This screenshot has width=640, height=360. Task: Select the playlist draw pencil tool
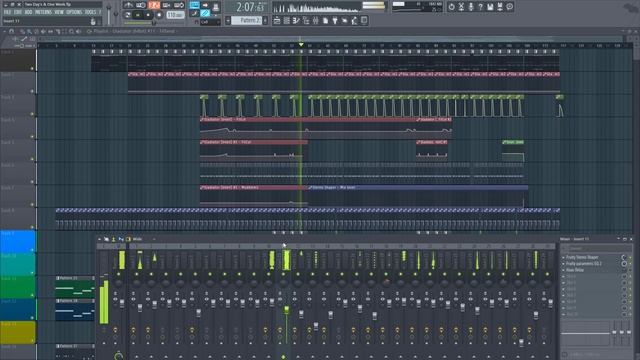[x=22, y=31]
